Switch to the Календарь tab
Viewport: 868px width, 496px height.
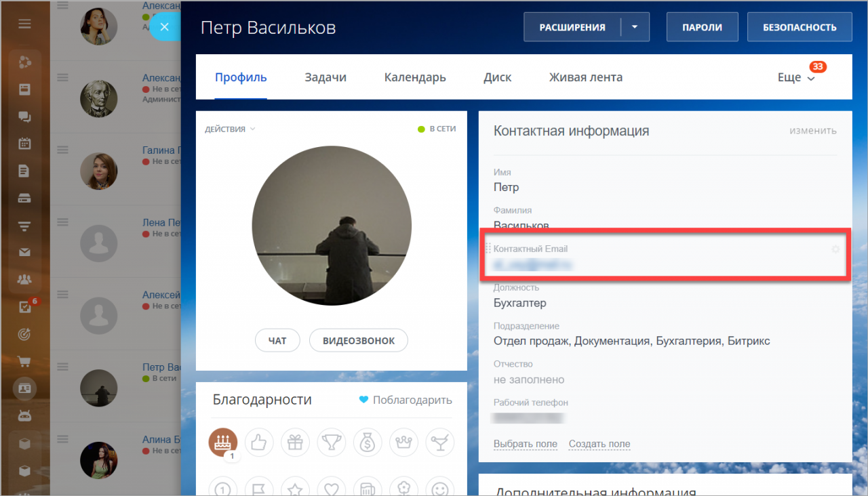(415, 77)
